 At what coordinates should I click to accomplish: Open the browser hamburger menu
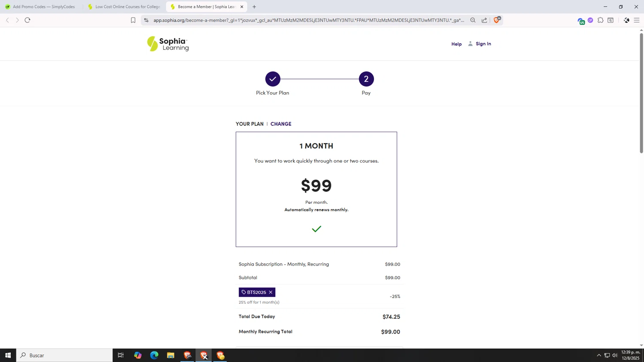tap(637, 20)
